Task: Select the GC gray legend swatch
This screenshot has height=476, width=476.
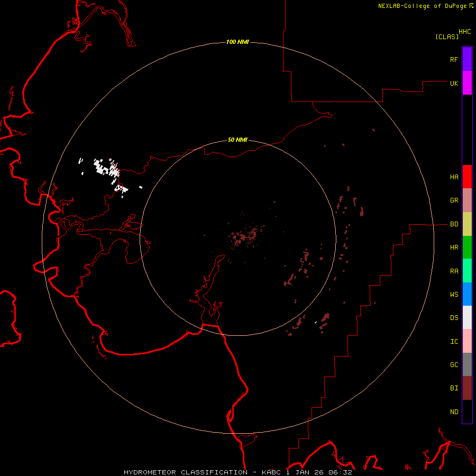Action: point(467,364)
